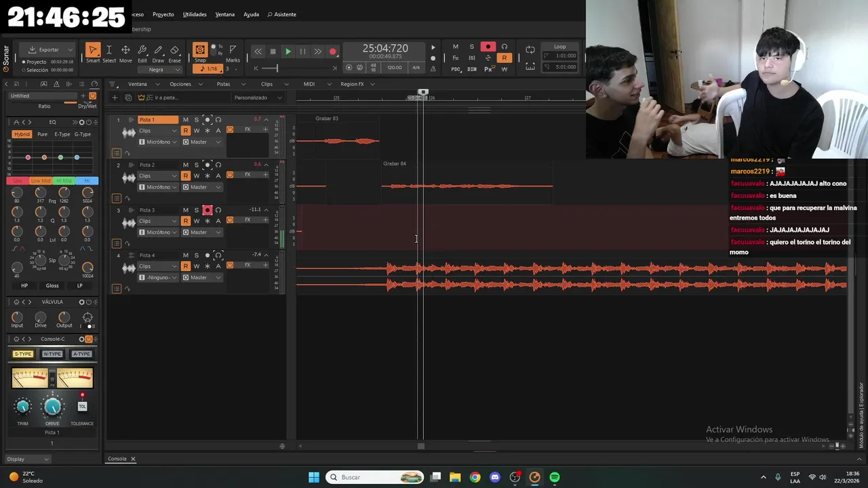
Task: Enable automation write W on Pista 2
Action: click(196, 176)
